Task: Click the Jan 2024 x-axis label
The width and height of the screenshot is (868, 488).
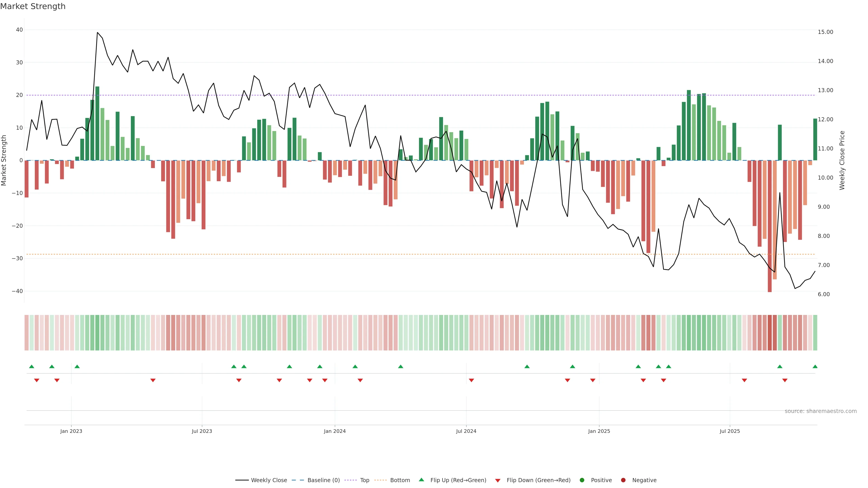Action: 335,431
